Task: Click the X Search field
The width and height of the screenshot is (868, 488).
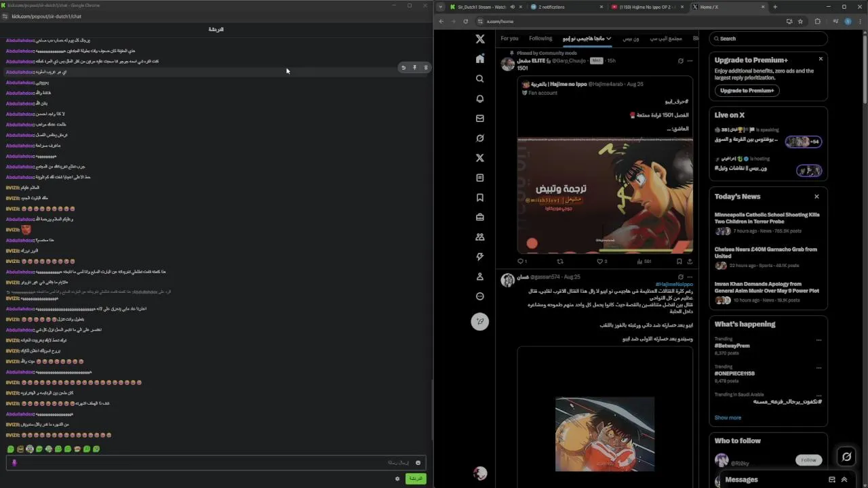Action: pos(768,39)
